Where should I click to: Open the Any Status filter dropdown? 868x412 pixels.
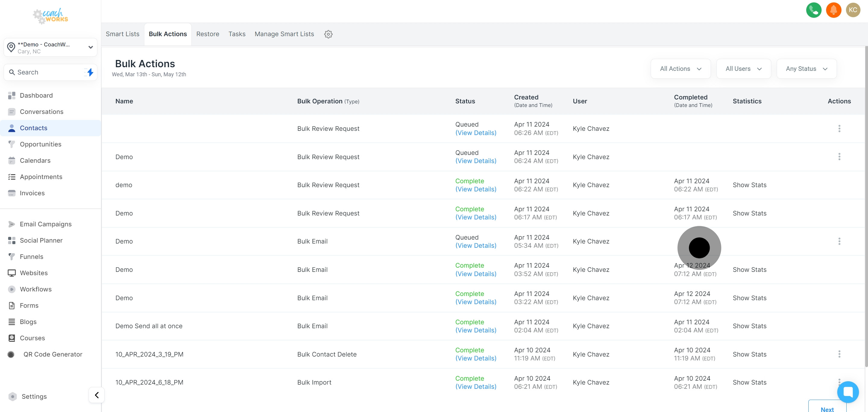tap(806, 69)
